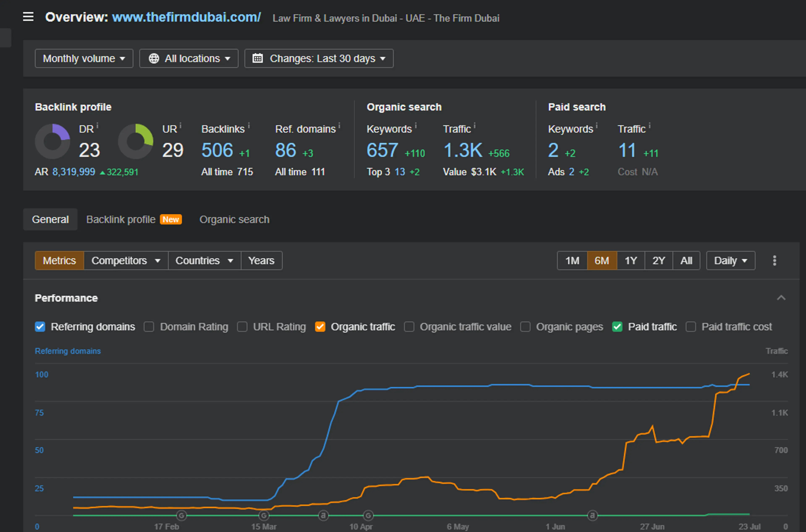Enable the Paid traffic cost checkbox
Image resolution: width=806 pixels, height=532 pixels.
[x=691, y=327]
